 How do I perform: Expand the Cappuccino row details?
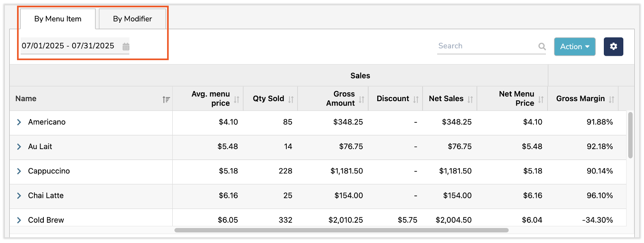(19, 171)
